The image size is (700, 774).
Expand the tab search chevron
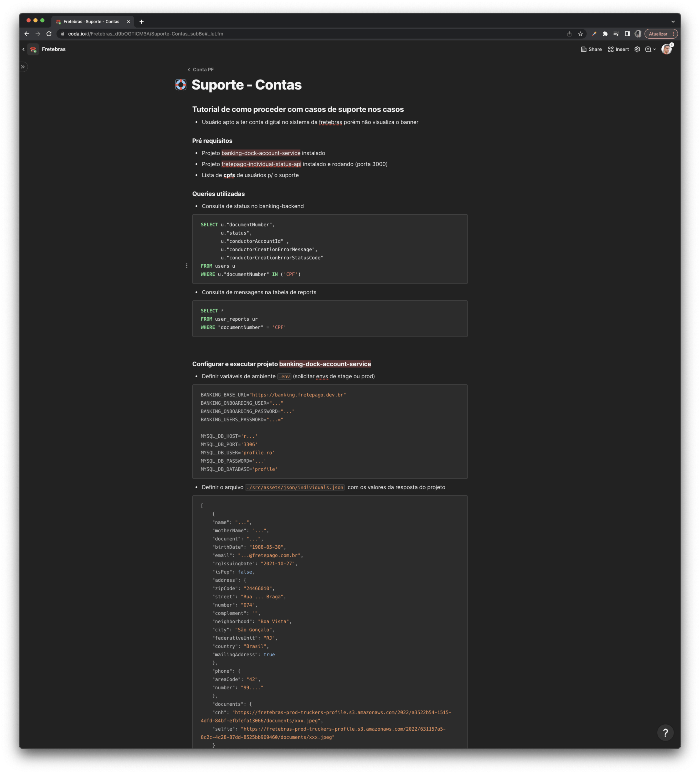[673, 22]
